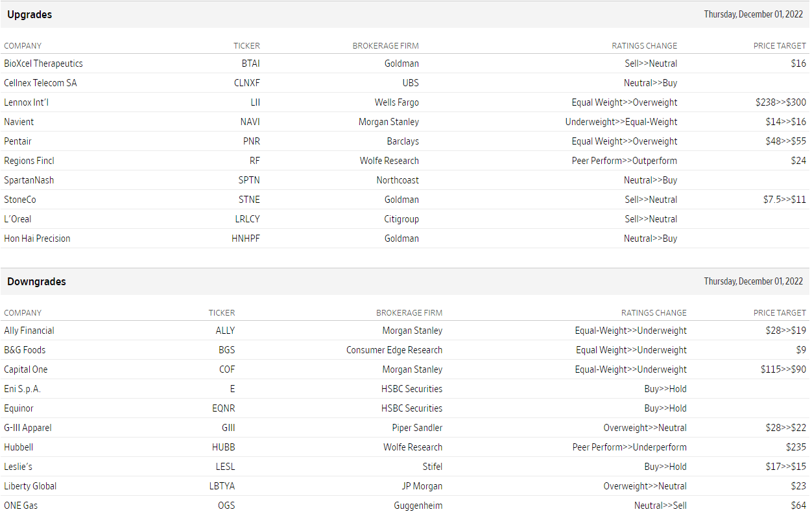Select the G-III Apparel company name
Screen dimensions: 812x514
click(28, 428)
